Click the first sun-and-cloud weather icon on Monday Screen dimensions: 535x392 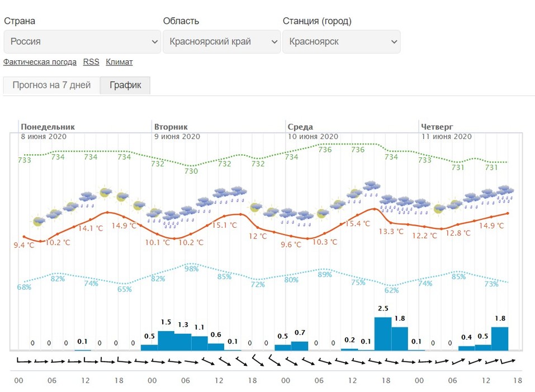38,221
